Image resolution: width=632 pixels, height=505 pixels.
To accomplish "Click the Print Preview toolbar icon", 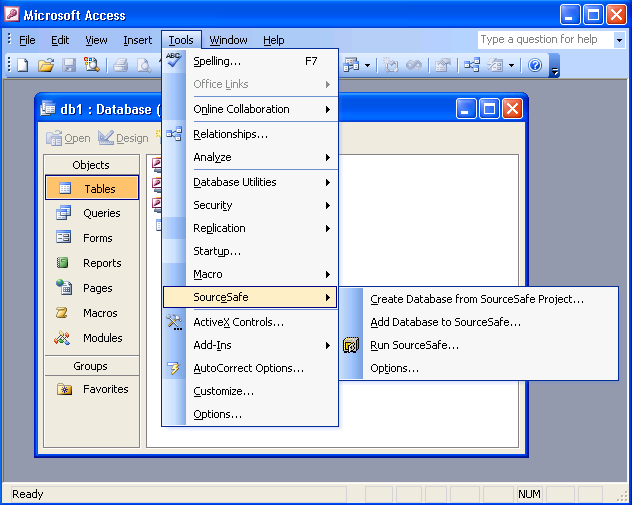I will point(143,65).
